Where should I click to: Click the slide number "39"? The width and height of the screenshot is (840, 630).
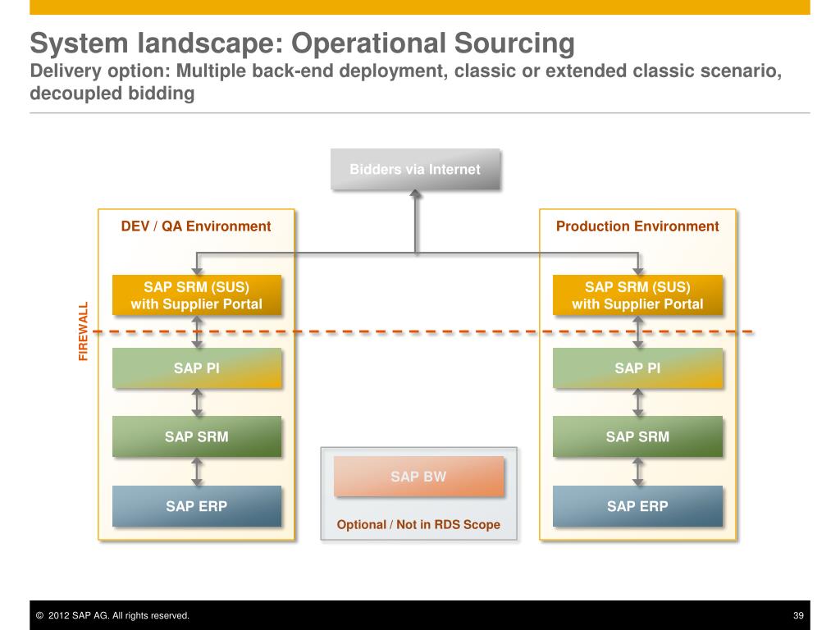(x=798, y=615)
